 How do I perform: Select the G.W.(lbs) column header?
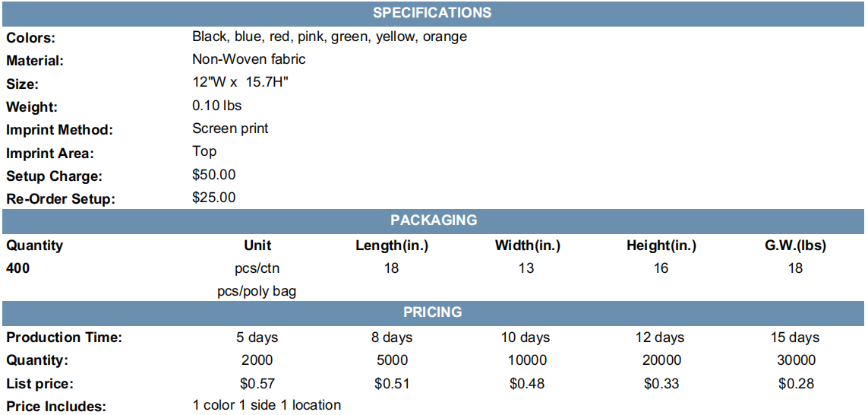pos(794,246)
